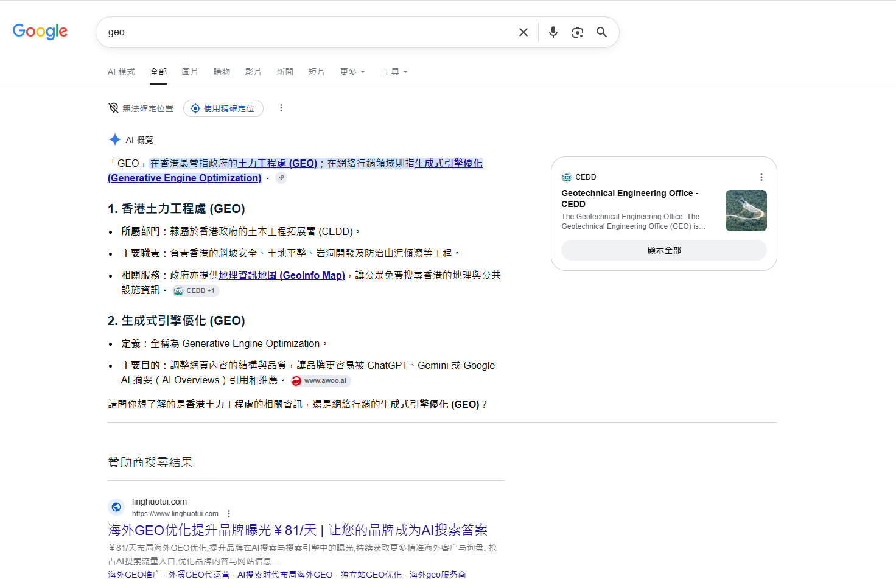Switch to the 圖片 tab
This screenshot has height=588, width=896.
coord(190,72)
